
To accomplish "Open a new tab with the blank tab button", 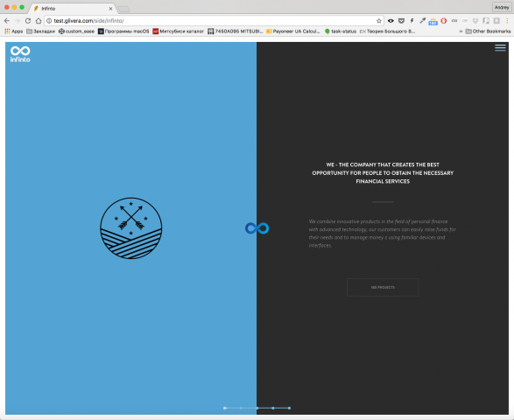I will pos(123,9).
